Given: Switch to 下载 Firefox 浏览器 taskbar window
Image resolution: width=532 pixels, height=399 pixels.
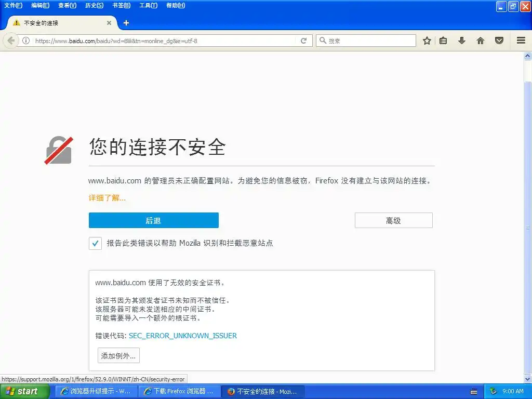Looking at the screenshot, I should [180, 391].
